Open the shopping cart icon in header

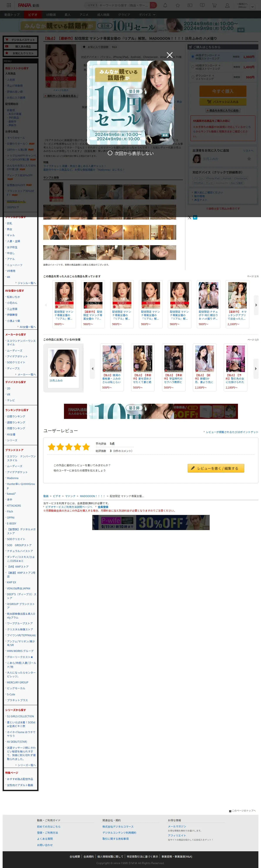(214, 5)
